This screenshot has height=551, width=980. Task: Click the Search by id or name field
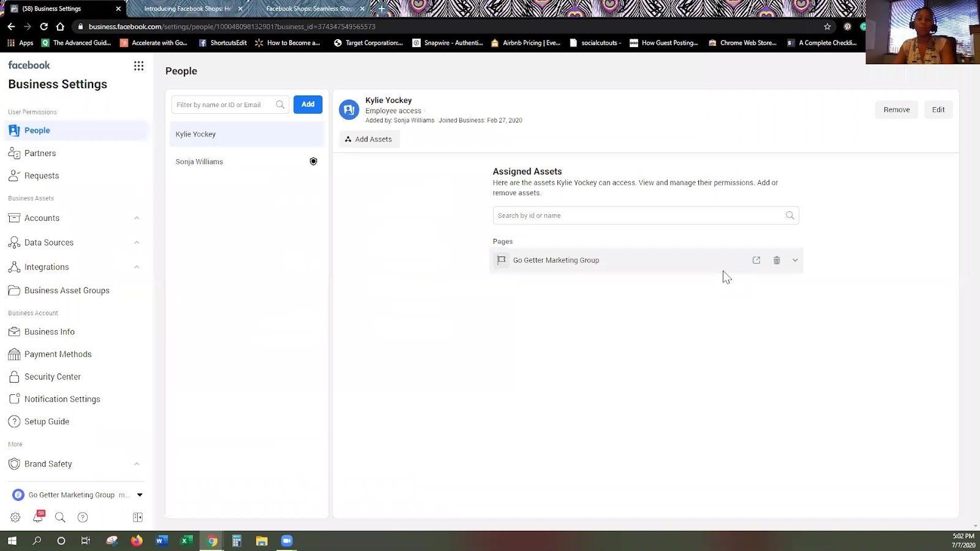point(646,216)
